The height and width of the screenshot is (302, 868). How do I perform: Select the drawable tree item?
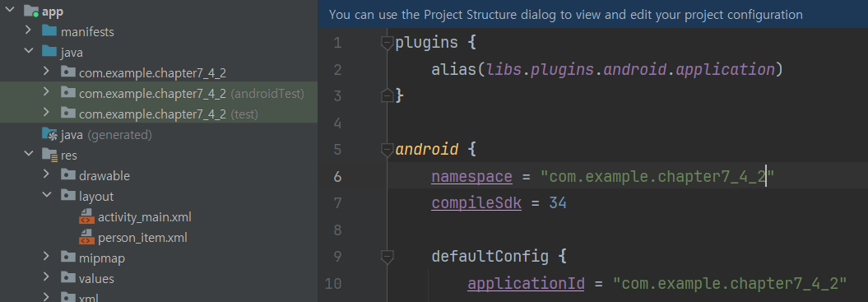[x=104, y=176]
